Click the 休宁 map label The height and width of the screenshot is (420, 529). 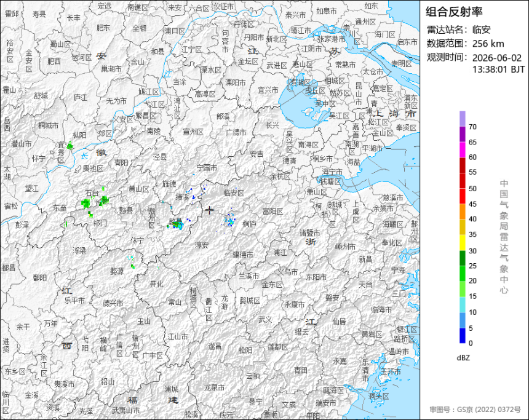tap(137, 240)
